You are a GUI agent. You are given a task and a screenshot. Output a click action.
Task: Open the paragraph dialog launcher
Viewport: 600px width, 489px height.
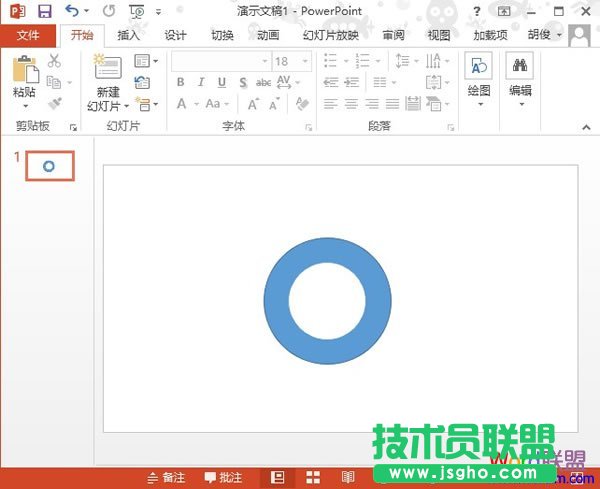(x=451, y=127)
